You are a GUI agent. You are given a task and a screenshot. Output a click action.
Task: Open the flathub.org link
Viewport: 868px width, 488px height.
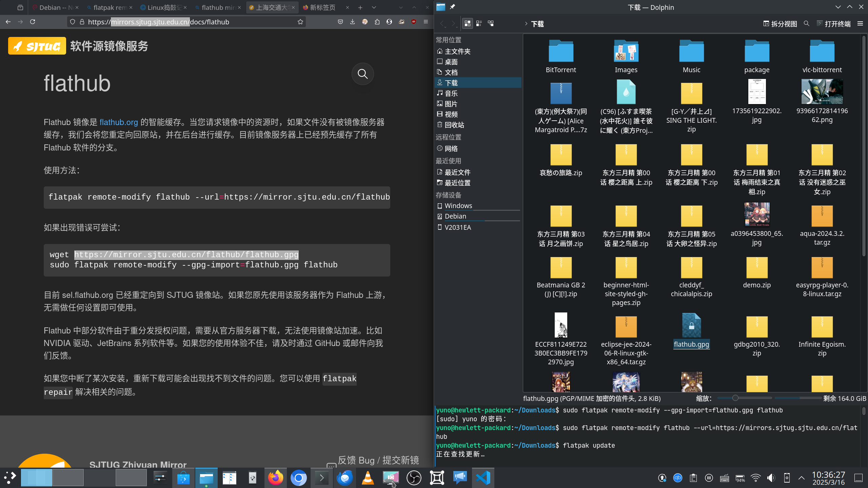pos(119,122)
